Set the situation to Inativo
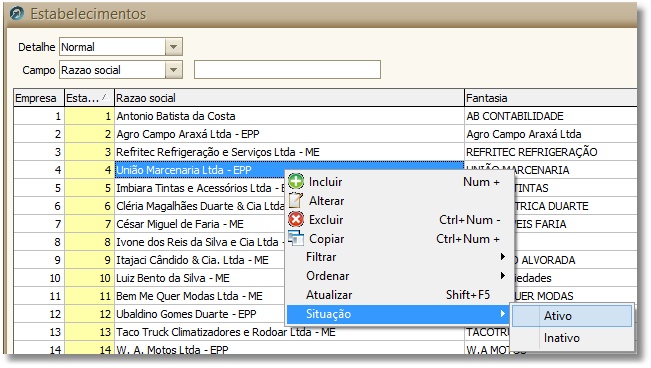The width and height of the screenshot is (651, 368). (x=572, y=338)
